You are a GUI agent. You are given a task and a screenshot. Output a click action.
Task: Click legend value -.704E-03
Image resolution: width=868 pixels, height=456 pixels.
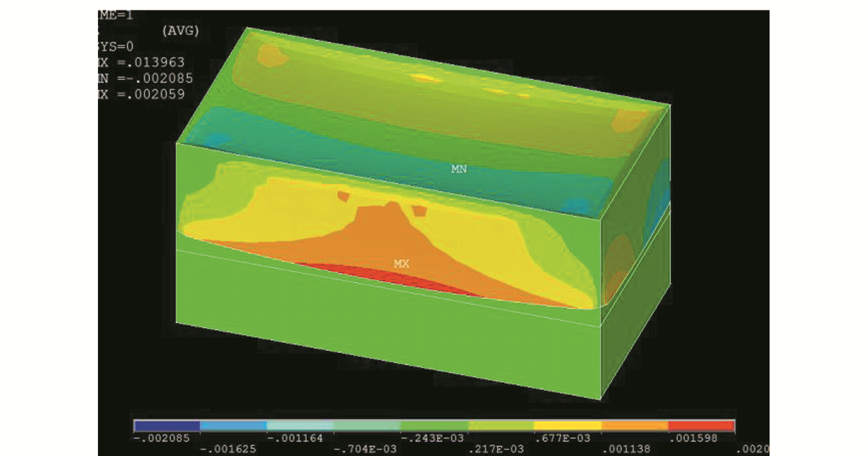365,449
